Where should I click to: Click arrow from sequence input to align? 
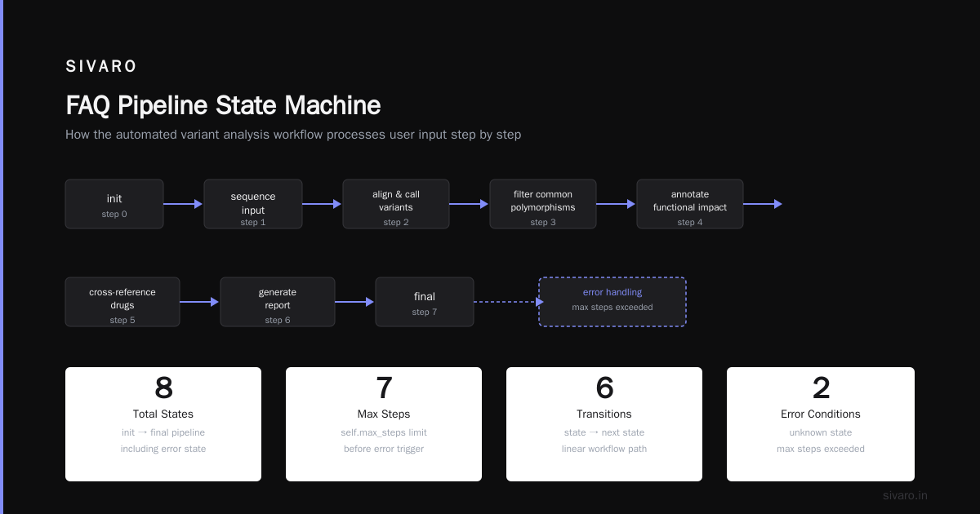[322, 204]
